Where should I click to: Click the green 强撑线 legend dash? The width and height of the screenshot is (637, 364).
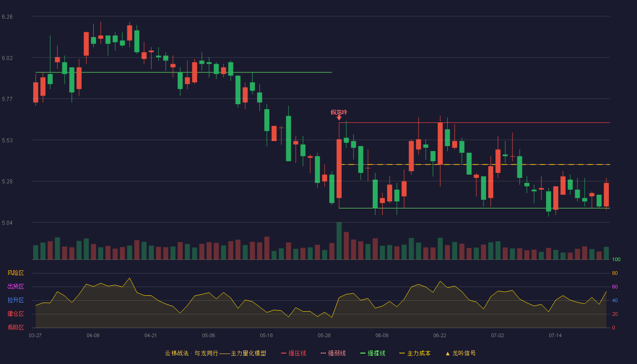pyautogui.click(x=363, y=353)
